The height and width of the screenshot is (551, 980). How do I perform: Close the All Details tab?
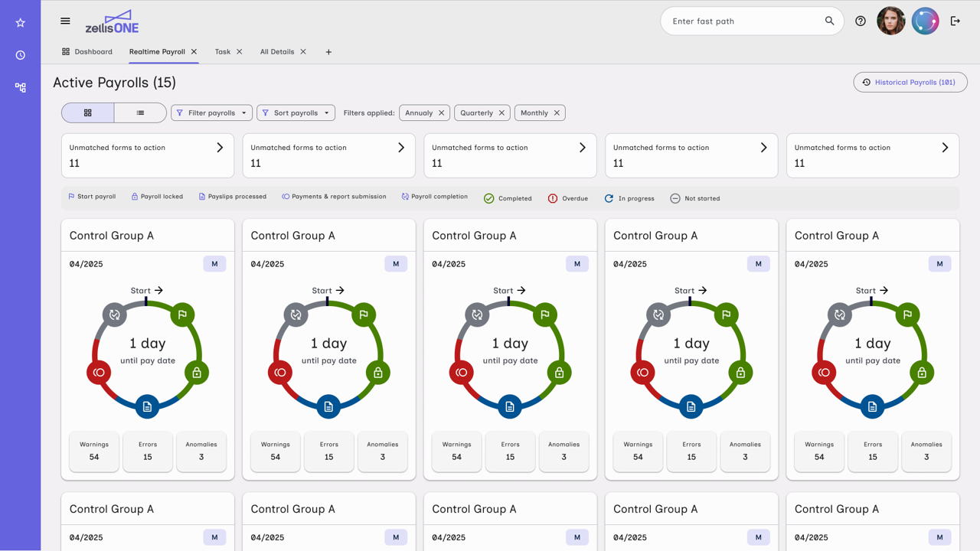tap(303, 52)
